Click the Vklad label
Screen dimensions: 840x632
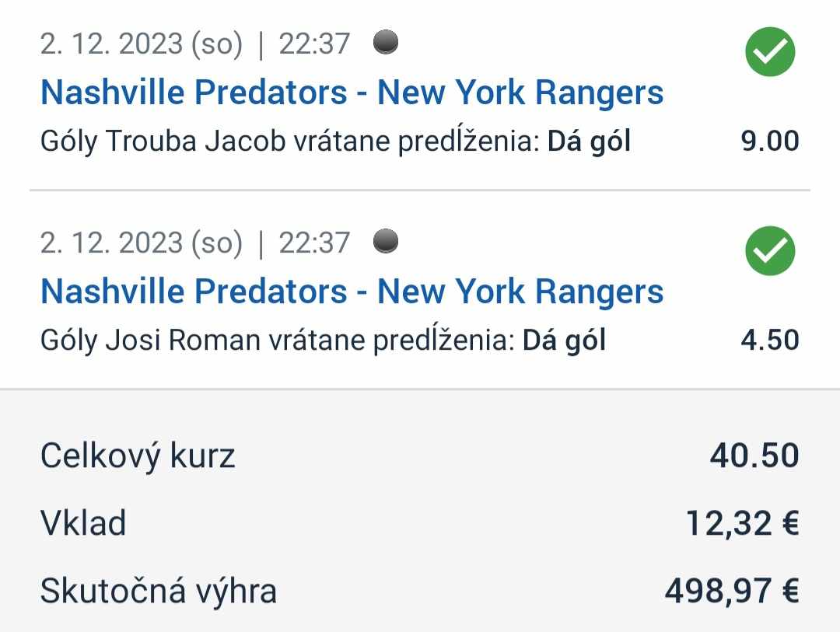tap(83, 522)
